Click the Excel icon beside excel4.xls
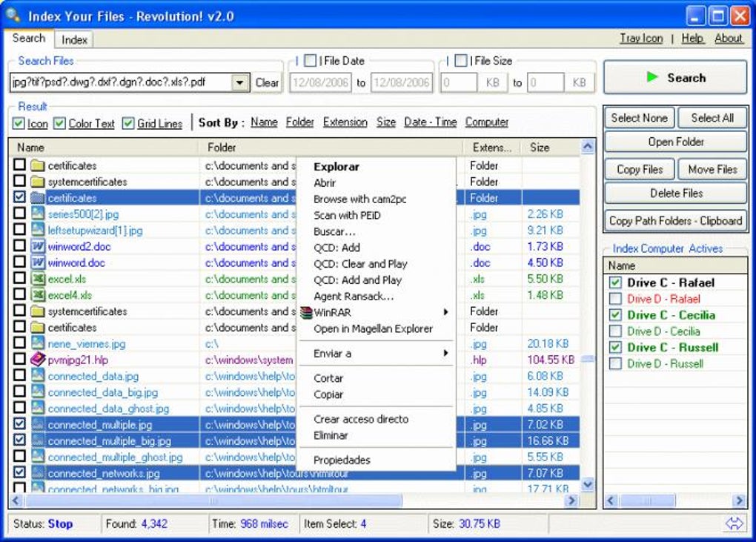Image resolution: width=756 pixels, height=542 pixels. (x=38, y=295)
